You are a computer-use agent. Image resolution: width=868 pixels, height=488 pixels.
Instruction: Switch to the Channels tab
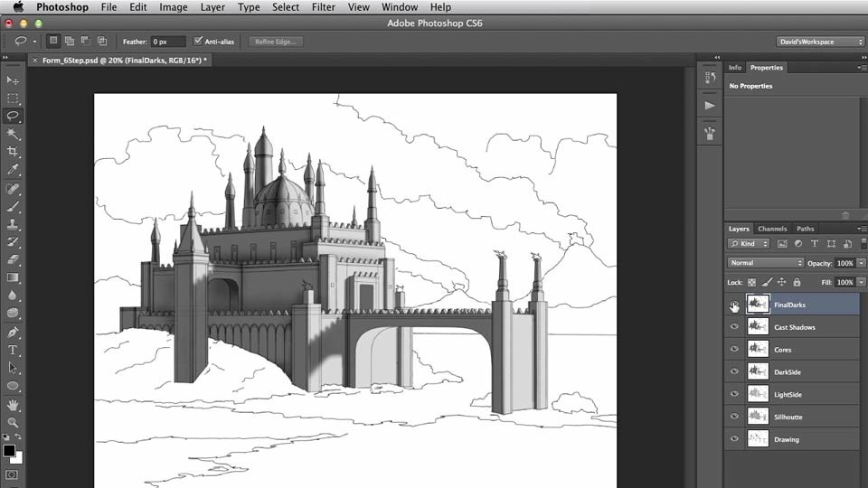click(771, 229)
